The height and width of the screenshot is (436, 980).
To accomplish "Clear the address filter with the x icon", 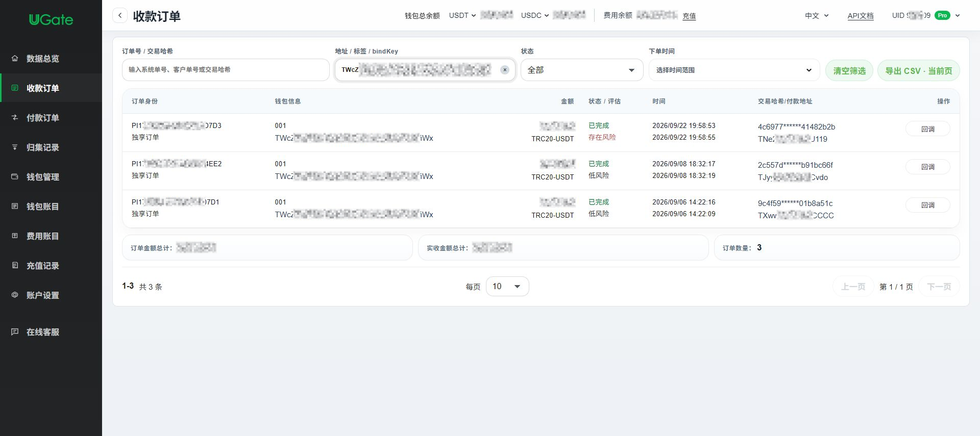I will click(x=505, y=70).
